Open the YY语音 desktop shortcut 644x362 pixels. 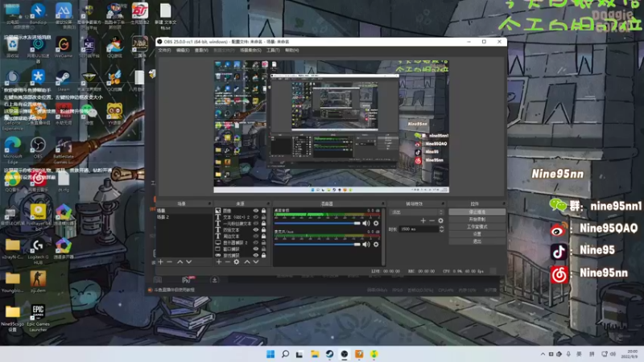114,114
